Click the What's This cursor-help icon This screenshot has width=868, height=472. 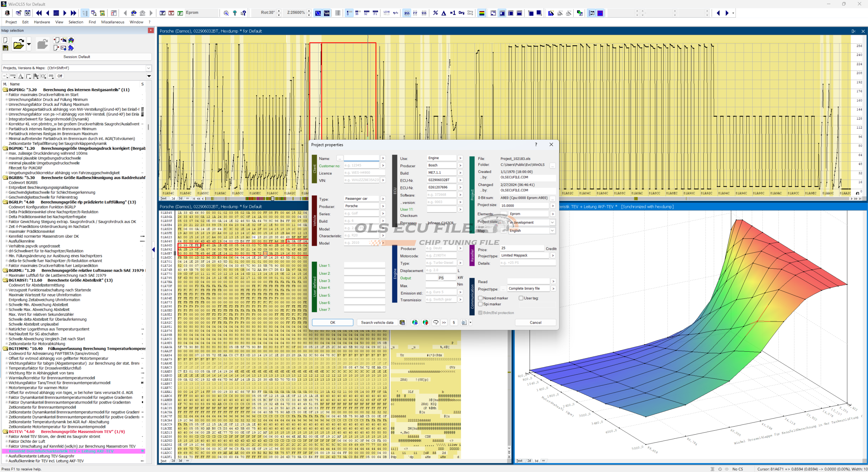point(243,13)
